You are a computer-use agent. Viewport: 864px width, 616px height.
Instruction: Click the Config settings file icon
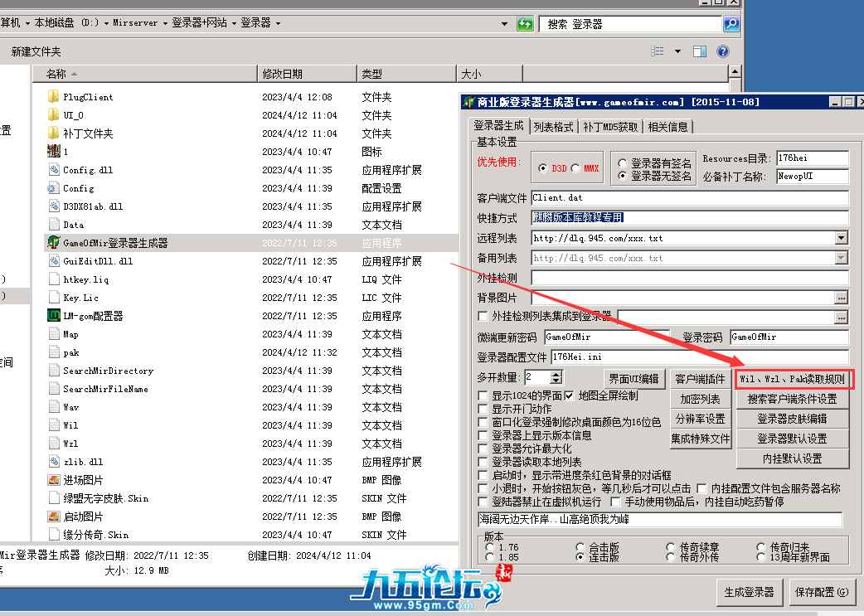click(53, 188)
